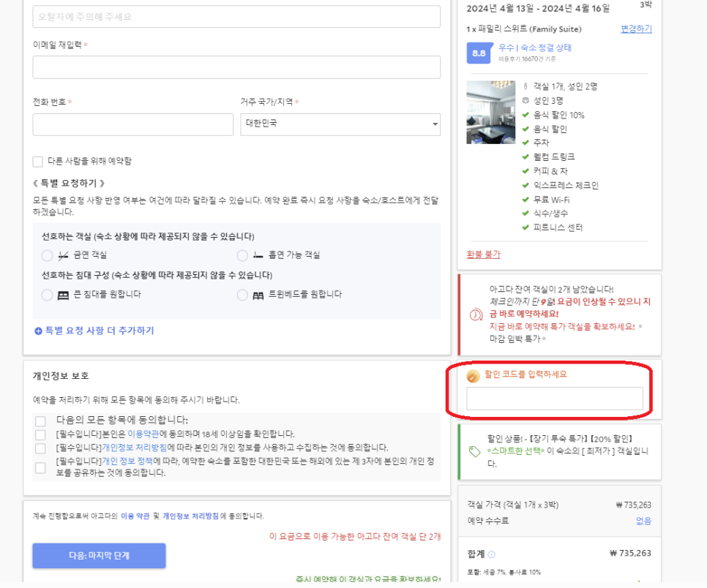Click the room occupancy icon next to 객실 1개
This screenshot has width=707, height=588.
click(525, 86)
